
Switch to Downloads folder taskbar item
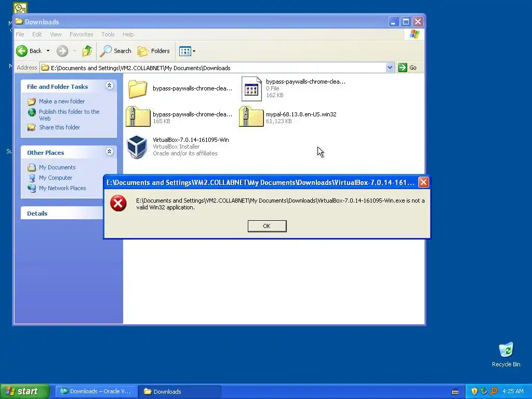180,391
